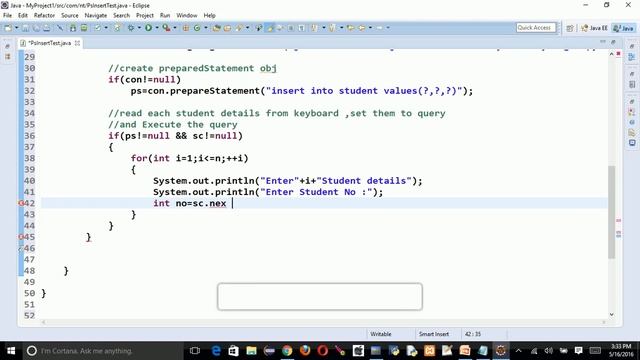The image size is (640, 360).
Task: Click the Debug bug toolbar icon
Action: pos(131,28)
